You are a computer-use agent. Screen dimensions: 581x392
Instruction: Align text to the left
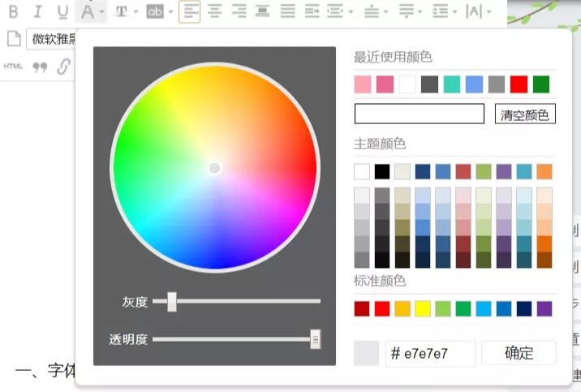point(189,11)
